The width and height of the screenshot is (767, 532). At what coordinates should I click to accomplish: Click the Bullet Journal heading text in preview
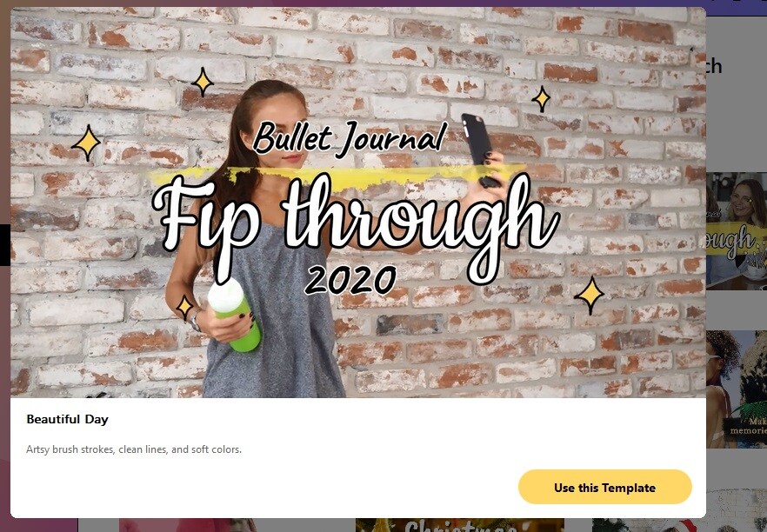[x=350, y=137]
